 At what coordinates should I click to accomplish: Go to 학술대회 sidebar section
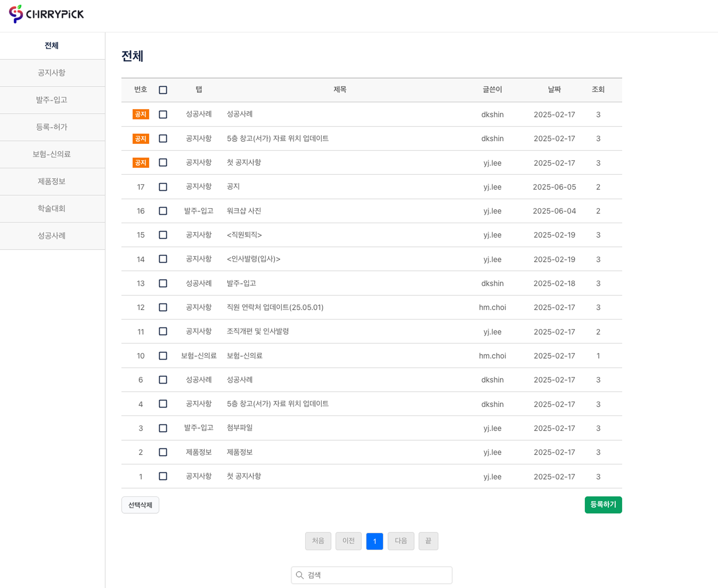tap(52, 209)
